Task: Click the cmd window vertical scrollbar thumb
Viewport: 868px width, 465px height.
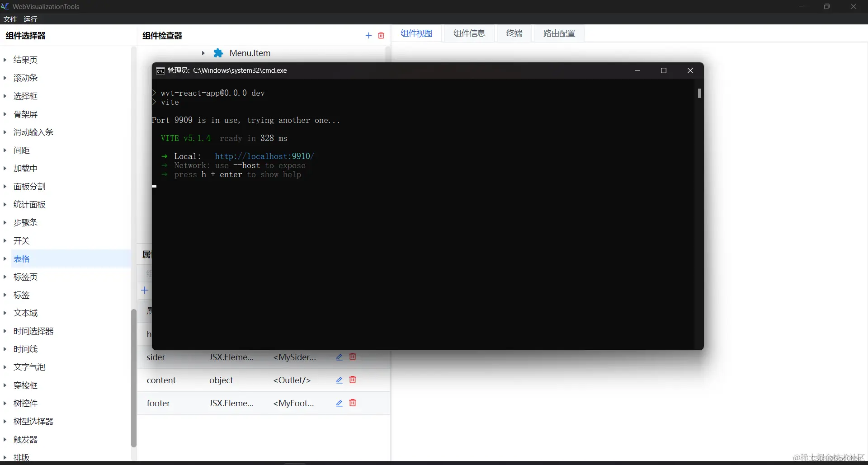Action: point(699,93)
